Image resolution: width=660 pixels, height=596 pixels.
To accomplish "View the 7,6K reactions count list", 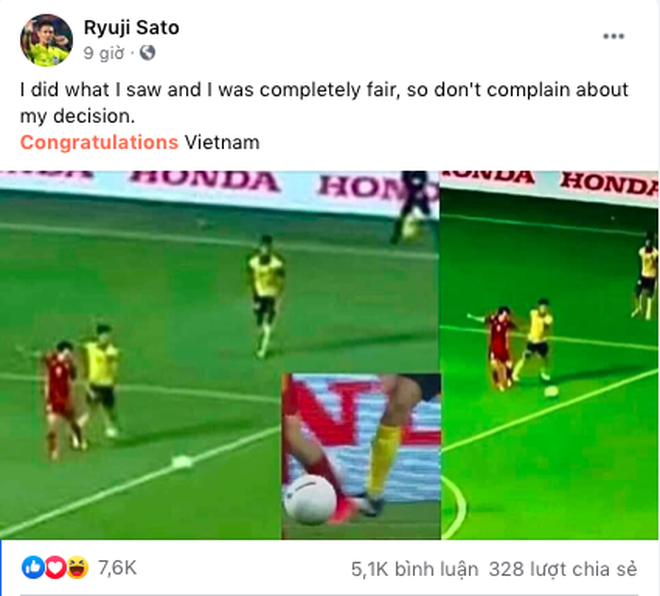I will point(117,568).
